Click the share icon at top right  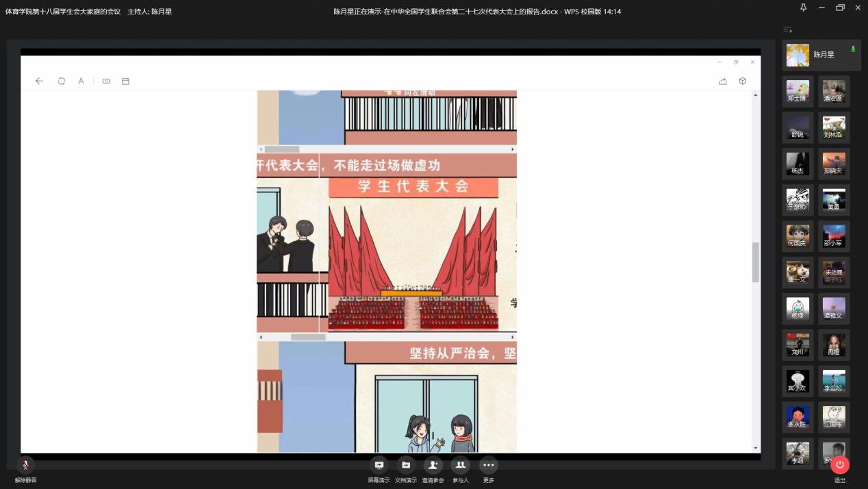(723, 81)
